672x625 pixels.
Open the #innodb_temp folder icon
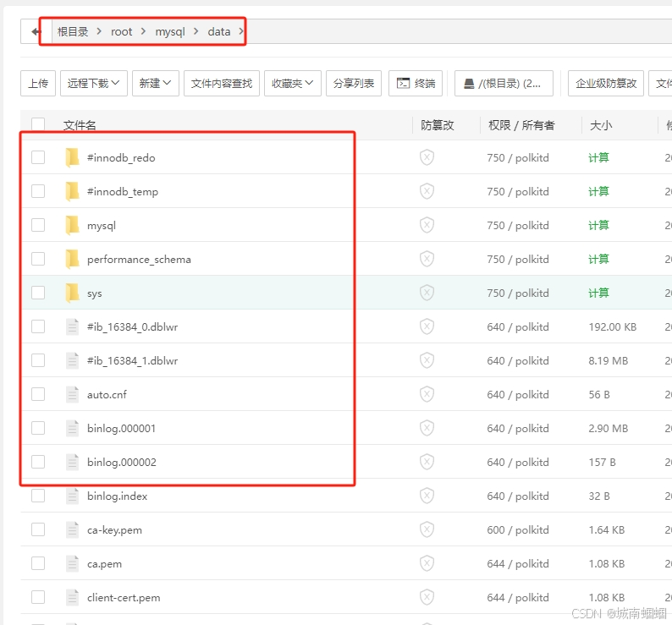(x=72, y=191)
